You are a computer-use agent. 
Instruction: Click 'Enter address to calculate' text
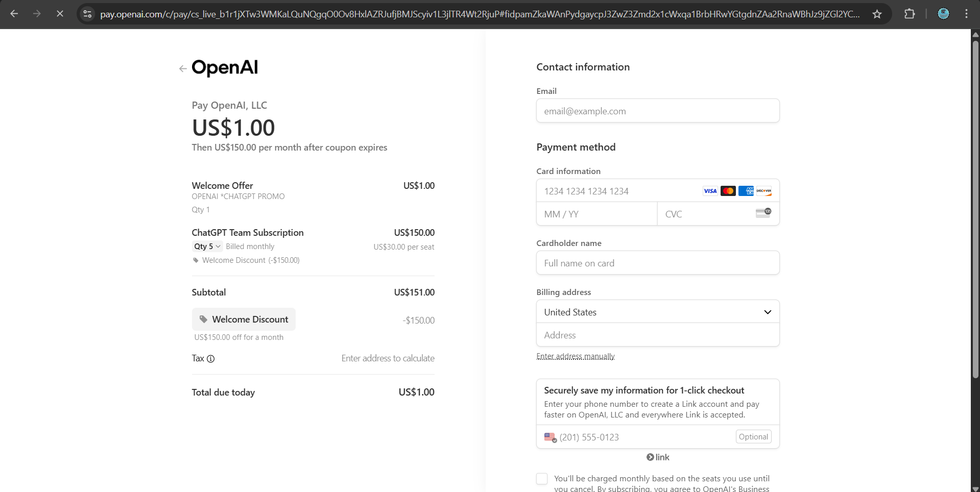pos(388,358)
